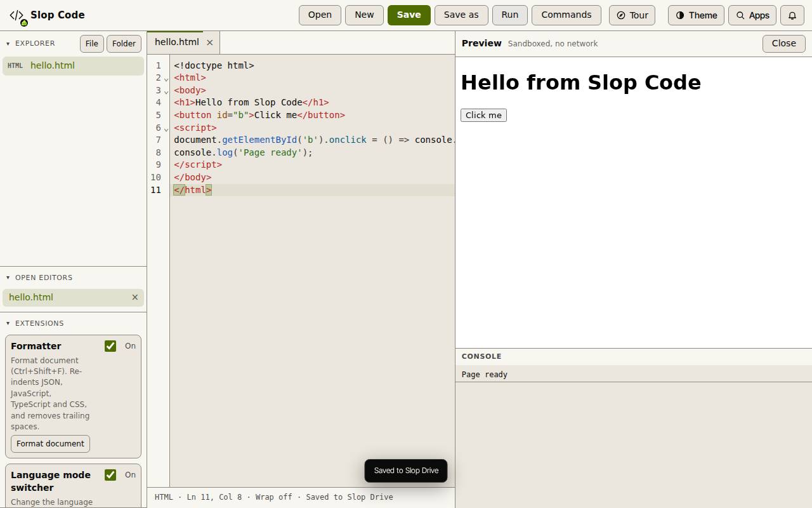The height and width of the screenshot is (508, 812).
Task: Choose Save as in toolbar
Action: click(x=461, y=15)
